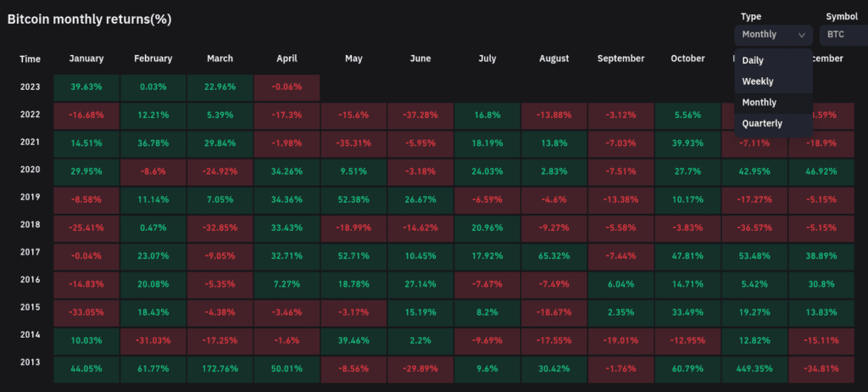This screenshot has width=868, height=392.
Task: Click the Time column header
Action: pyautogui.click(x=30, y=59)
